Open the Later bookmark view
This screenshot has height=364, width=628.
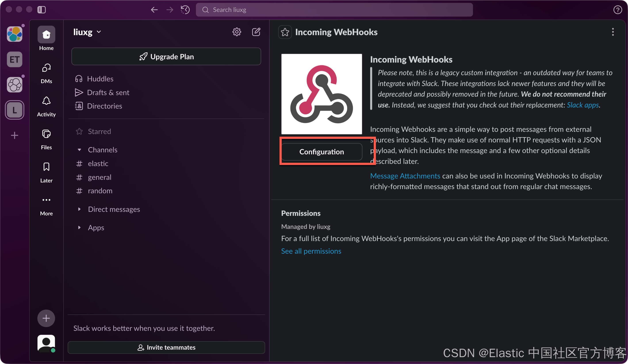tap(46, 167)
